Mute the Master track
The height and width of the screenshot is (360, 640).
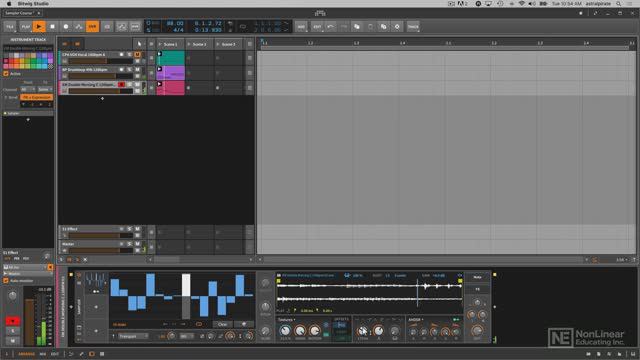pos(138,244)
